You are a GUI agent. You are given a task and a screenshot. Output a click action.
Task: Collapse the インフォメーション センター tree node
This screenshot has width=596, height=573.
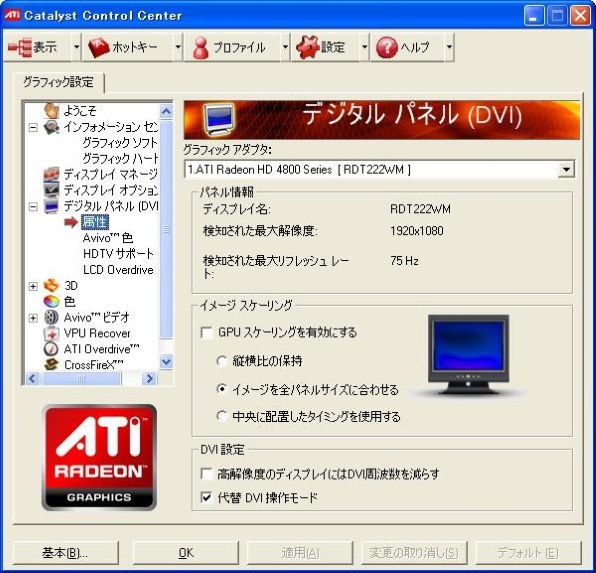click(x=33, y=127)
